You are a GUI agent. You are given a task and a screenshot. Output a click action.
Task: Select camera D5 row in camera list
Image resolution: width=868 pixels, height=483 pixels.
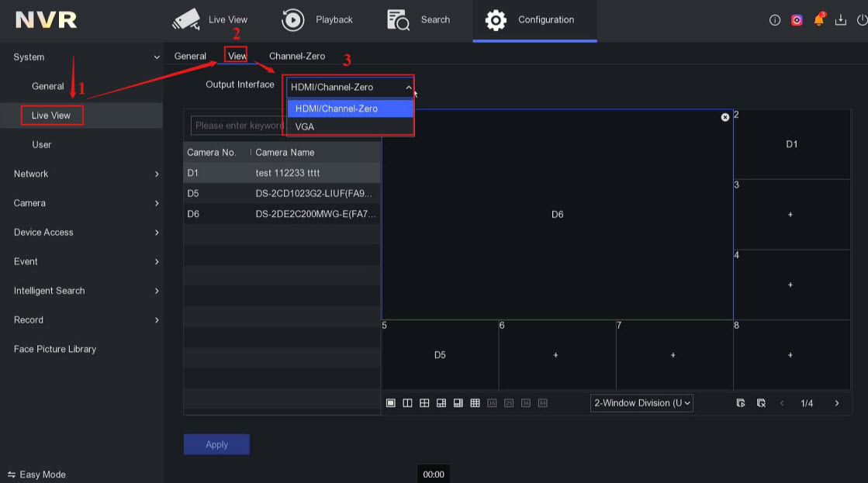[282, 193]
